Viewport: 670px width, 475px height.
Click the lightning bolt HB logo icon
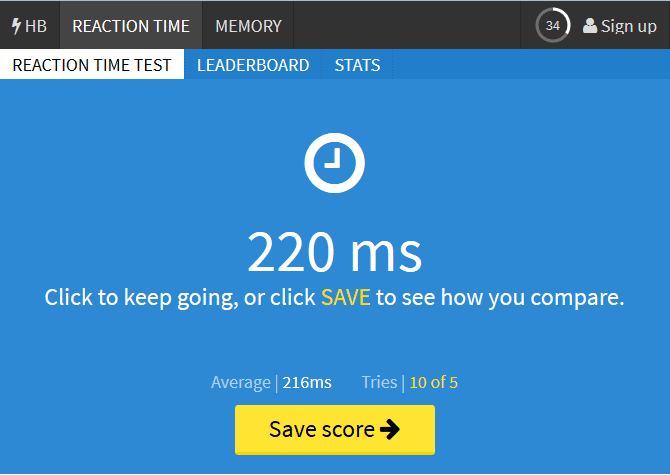16,26
